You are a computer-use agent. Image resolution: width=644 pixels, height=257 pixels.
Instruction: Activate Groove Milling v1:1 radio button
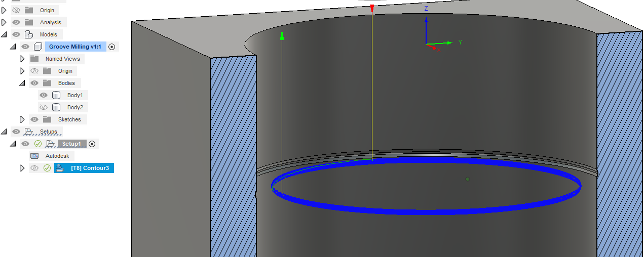point(112,47)
